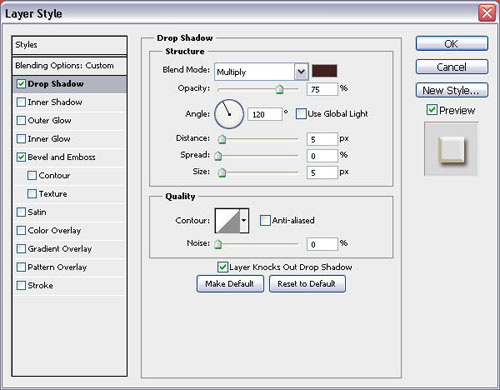Open the Contour picker dropdown arrow
This screenshot has width=500, height=390.
coord(244,221)
